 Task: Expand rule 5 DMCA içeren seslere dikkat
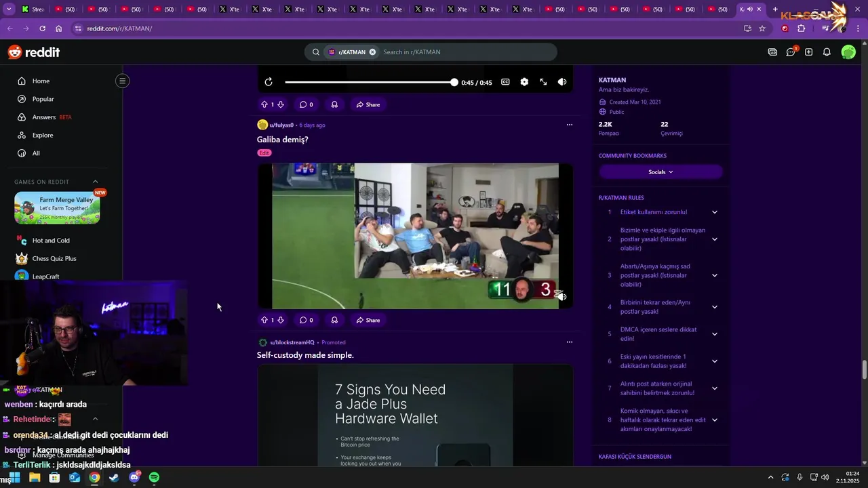point(714,334)
